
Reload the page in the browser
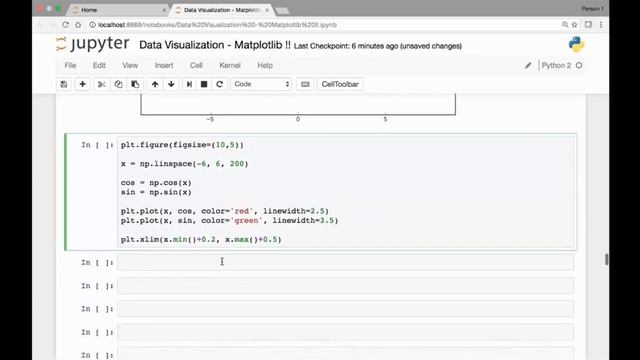click(x=65, y=25)
